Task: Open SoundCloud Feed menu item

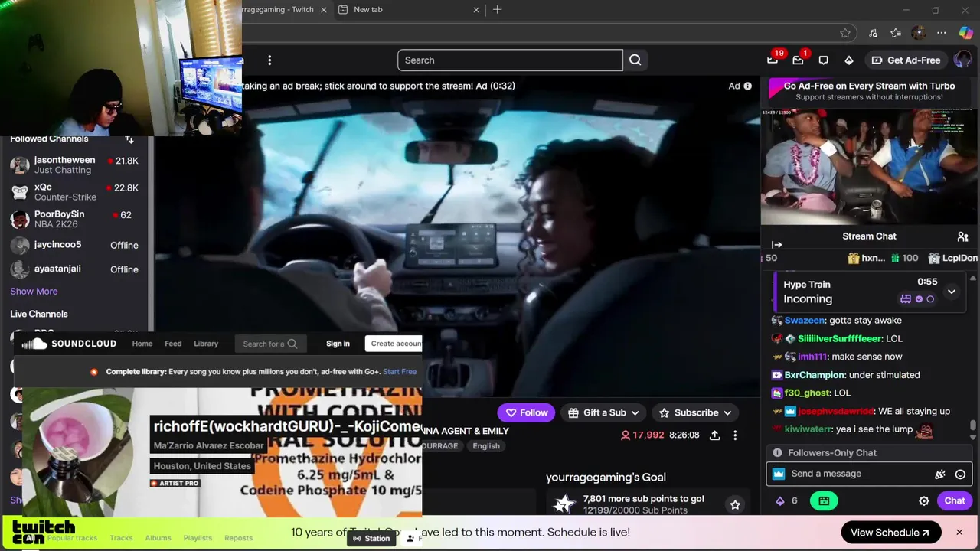Action: click(x=173, y=344)
